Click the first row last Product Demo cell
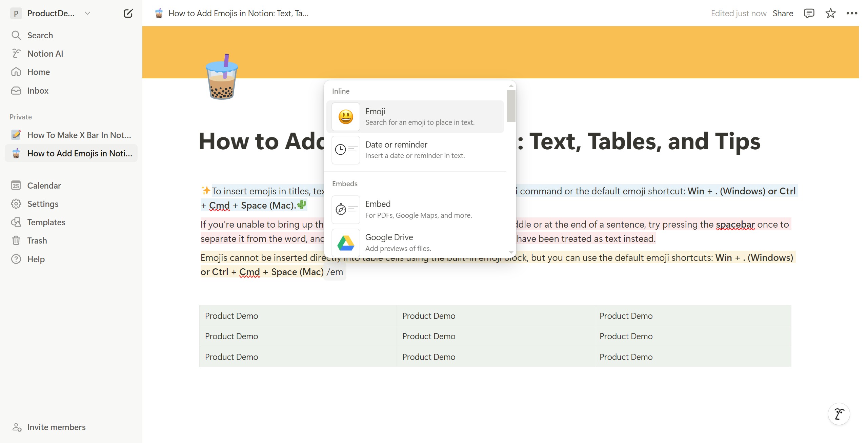The width and height of the screenshot is (868, 443). pos(692,316)
